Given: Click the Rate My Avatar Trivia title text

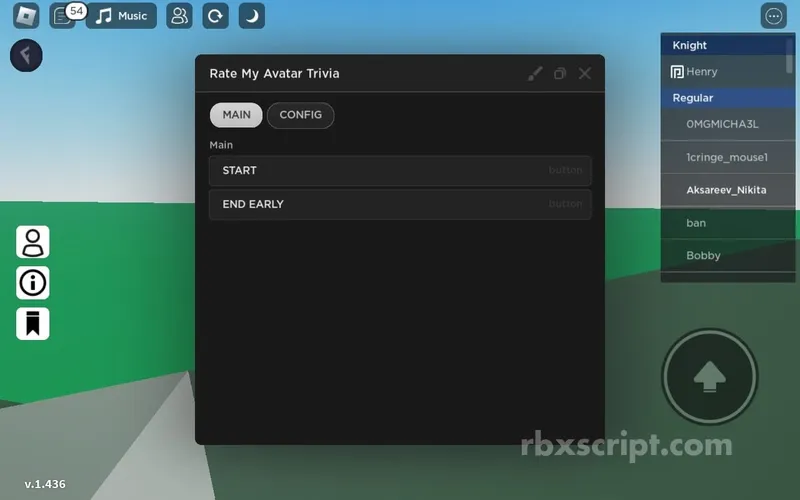Looking at the screenshot, I should tap(274, 73).
